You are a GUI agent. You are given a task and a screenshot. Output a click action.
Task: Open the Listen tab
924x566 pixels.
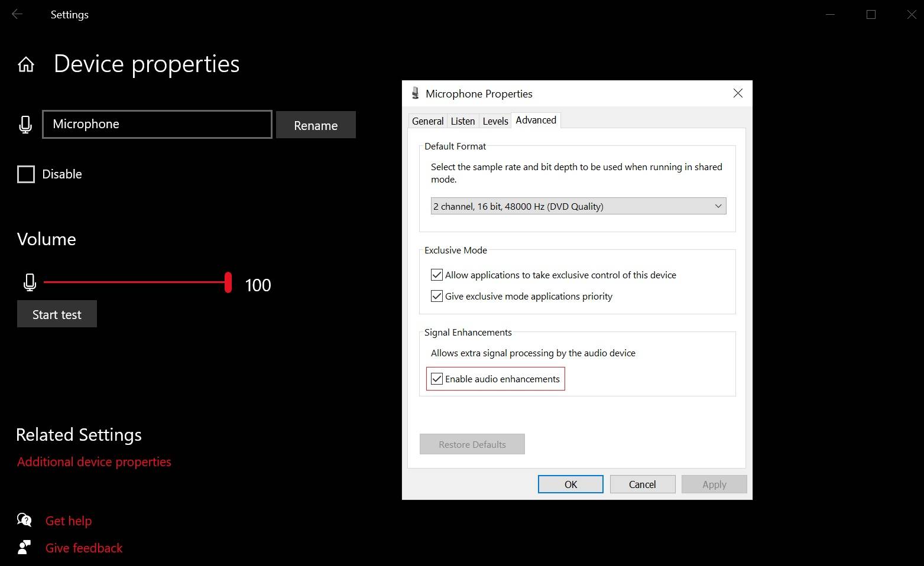tap(462, 121)
